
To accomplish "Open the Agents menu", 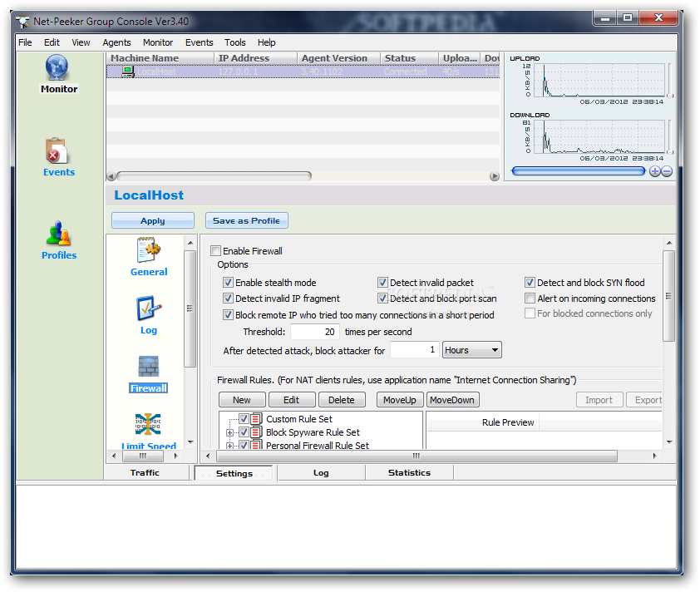I will (x=116, y=42).
